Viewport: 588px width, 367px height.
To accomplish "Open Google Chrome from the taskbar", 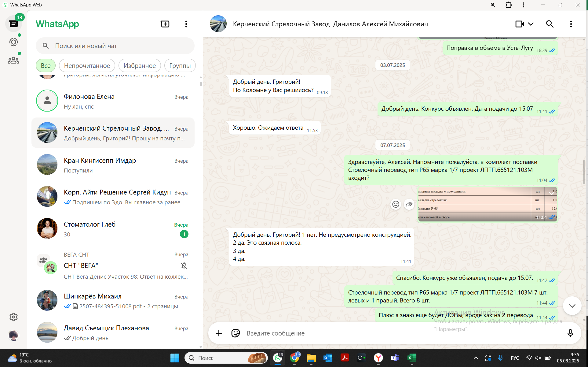I will pyautogui.click(x=295, y=358).
